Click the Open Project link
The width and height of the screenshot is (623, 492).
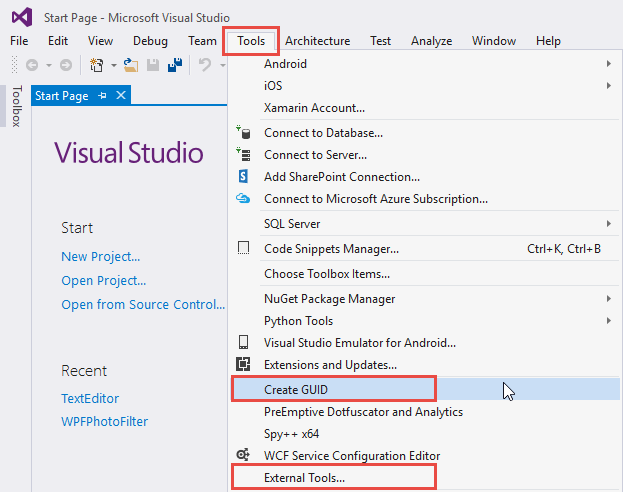(x=104, y=280)
